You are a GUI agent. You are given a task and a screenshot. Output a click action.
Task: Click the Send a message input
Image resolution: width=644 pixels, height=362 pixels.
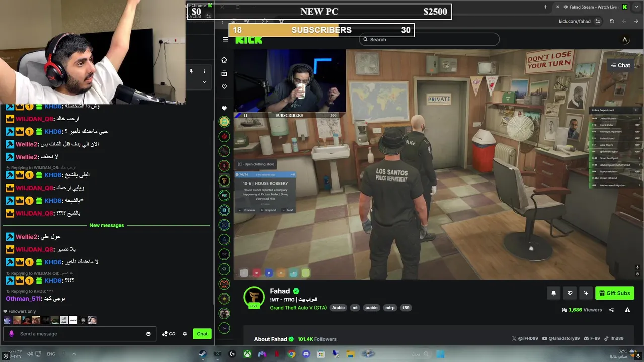point(80,334)
